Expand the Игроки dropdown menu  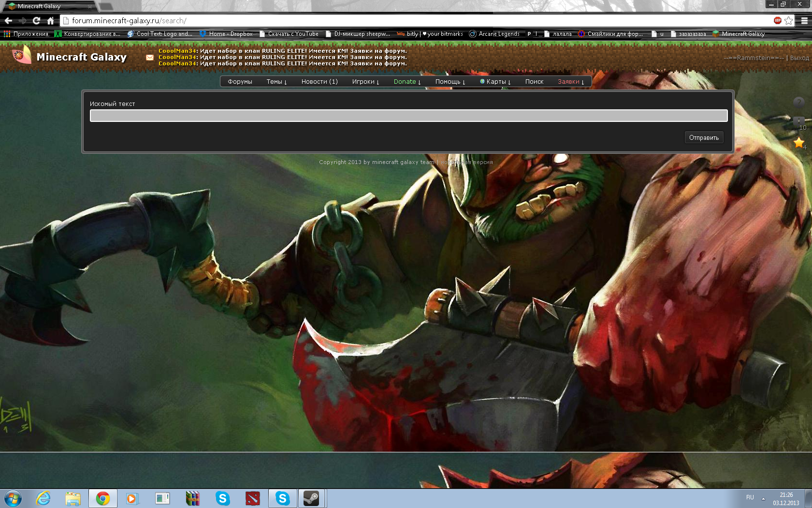(365, 82)
